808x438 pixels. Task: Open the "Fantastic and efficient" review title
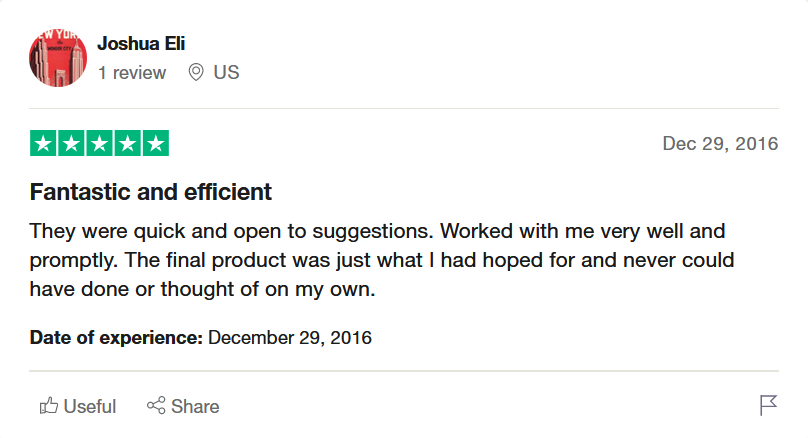pyautogui.click(x=150, y=192)
